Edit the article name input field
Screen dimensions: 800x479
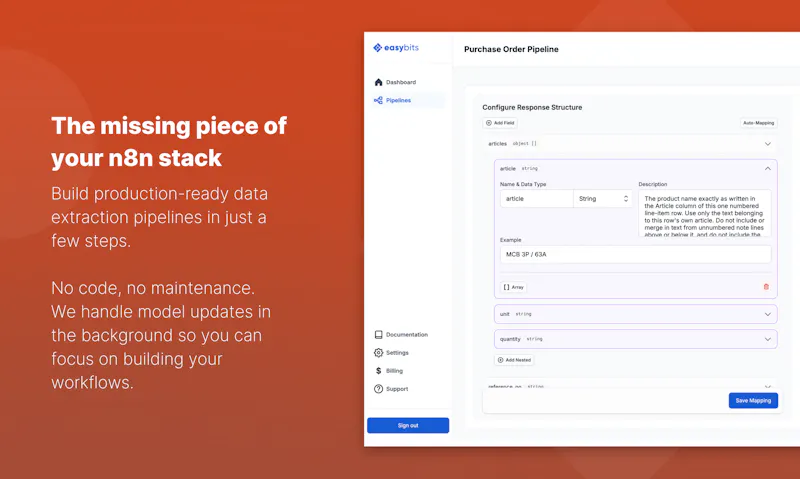(x=537, y=198)
